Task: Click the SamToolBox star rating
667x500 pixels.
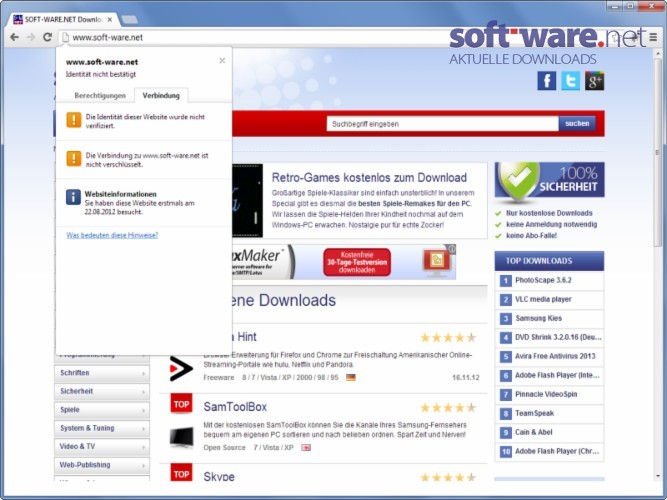Action: coord(448,408)
